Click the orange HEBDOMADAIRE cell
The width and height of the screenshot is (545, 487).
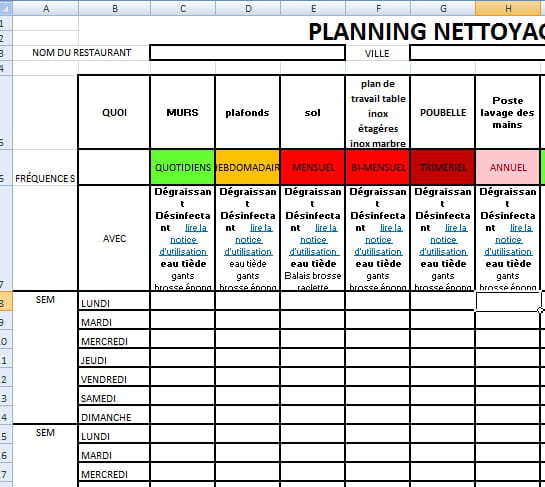[247, 167]
